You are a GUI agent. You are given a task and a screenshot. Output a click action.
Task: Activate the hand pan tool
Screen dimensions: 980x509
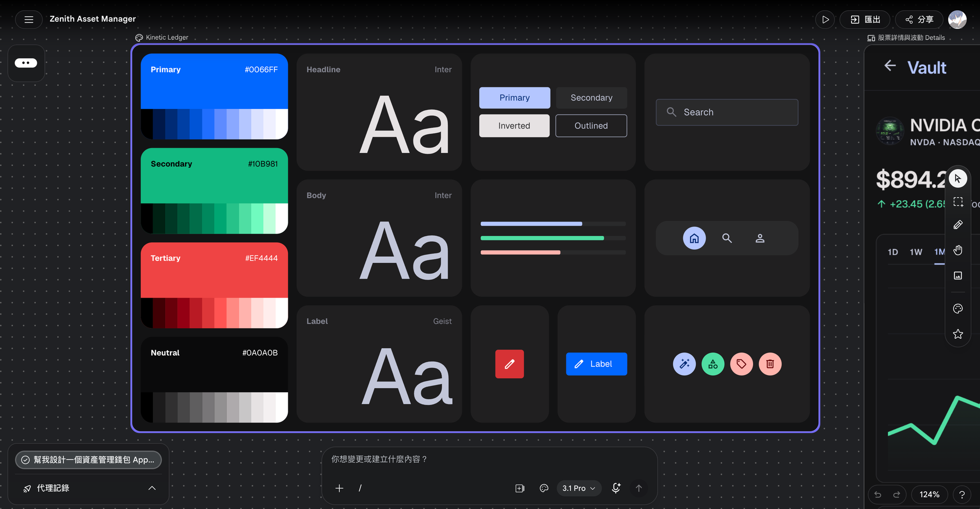[958, 251]
